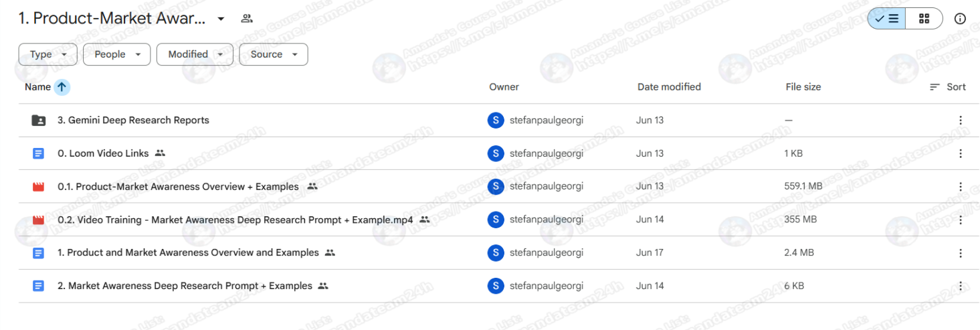980x330 pixels.
Task: Switch to list layout view
Action: click(886, 19)
